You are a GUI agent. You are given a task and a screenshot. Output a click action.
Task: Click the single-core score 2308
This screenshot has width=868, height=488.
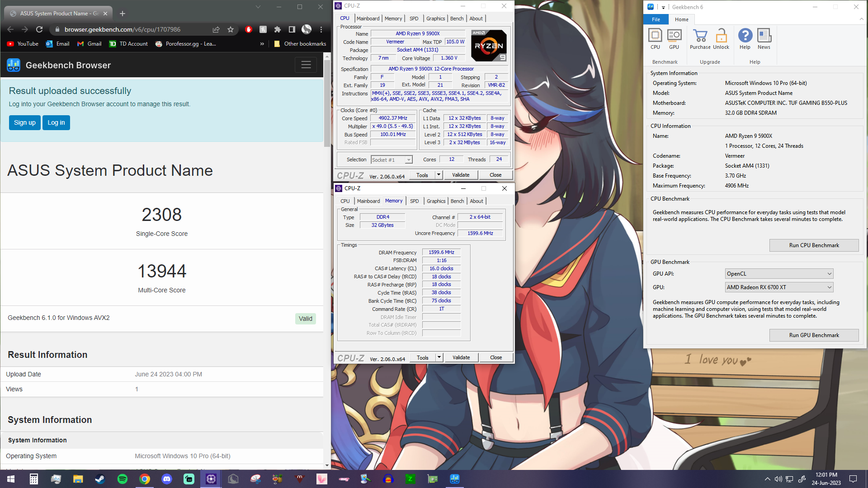(x=161, y=215)
